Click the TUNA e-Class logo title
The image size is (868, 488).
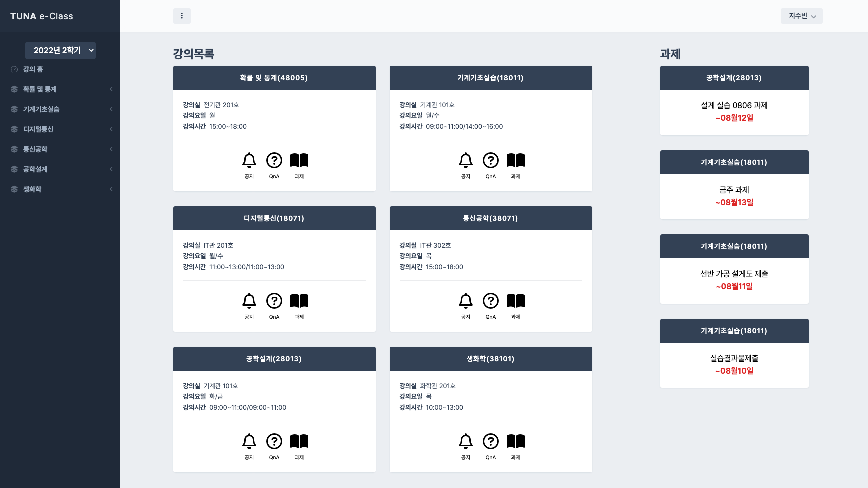42,16
